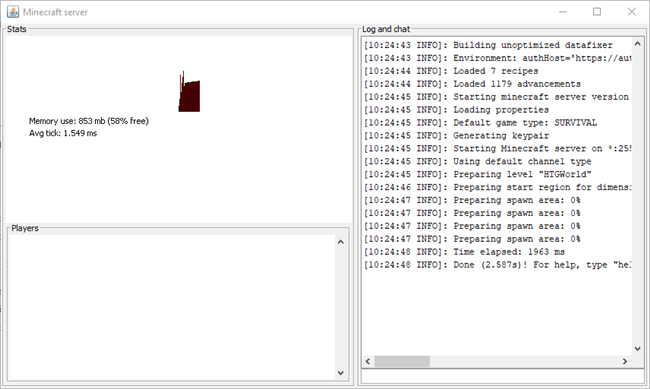
Task: Click the log's horizontal scroll left arrow
Action: pos(368,361)
